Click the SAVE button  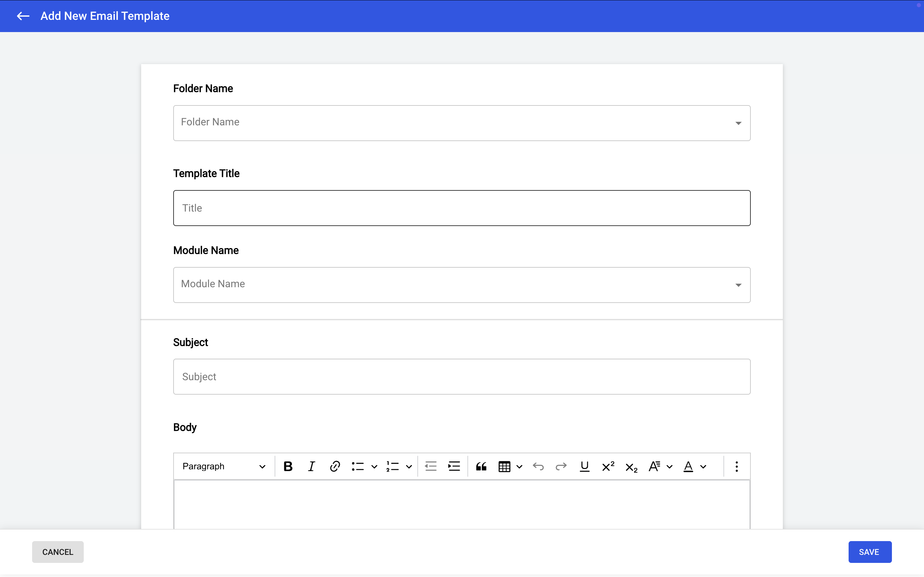tap(869, 552)
